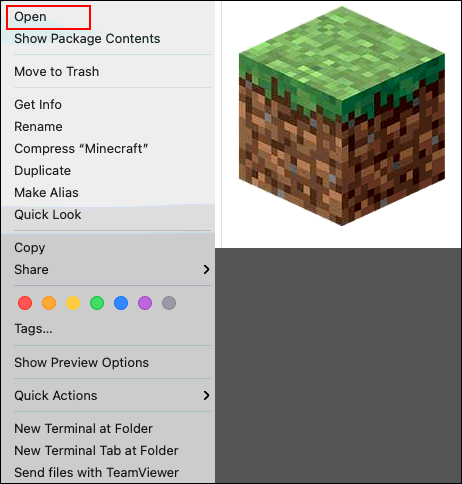The image size is (462, 484).
Task: Choose Open from the context menu
Action: (30, 17)
